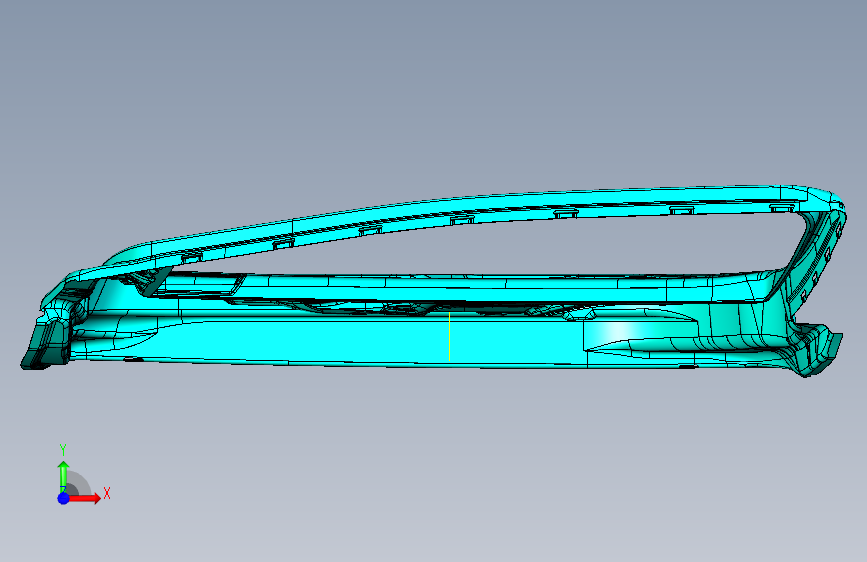Select the yellow vertical line on the model
The image size is (867, 562).
(x=450, y=336)
